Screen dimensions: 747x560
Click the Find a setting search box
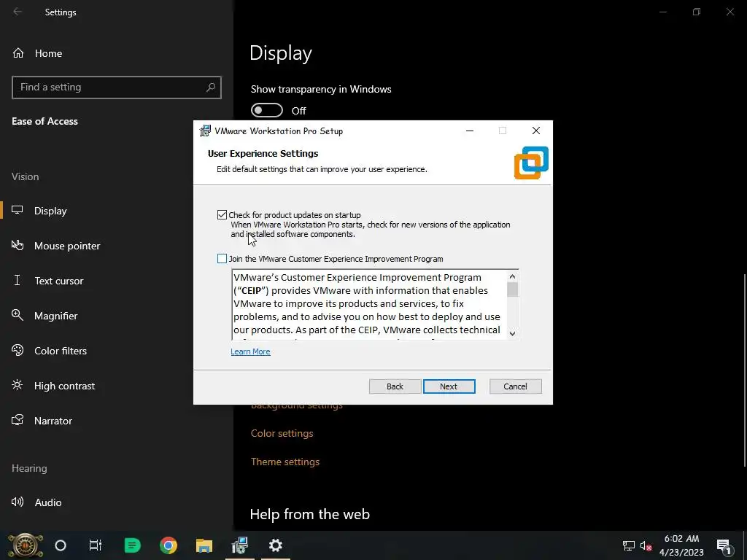pyautogui.click(x=117, y=87)
